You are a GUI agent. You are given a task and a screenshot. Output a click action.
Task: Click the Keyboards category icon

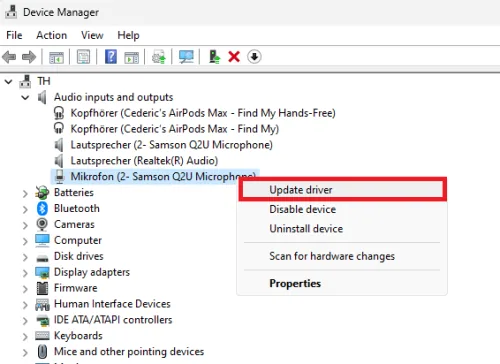42,336
